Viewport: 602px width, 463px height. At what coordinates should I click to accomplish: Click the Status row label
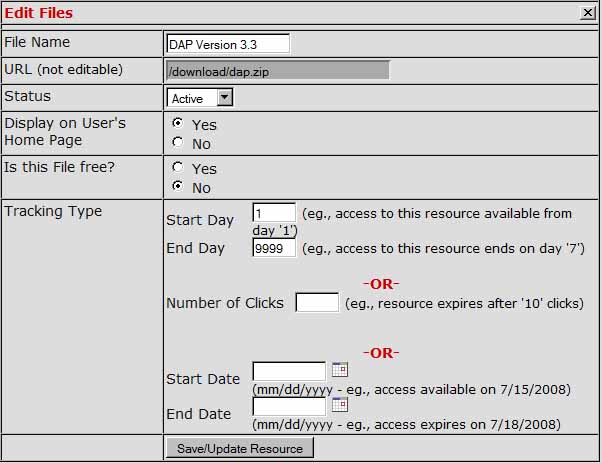[x=28, y=96]
